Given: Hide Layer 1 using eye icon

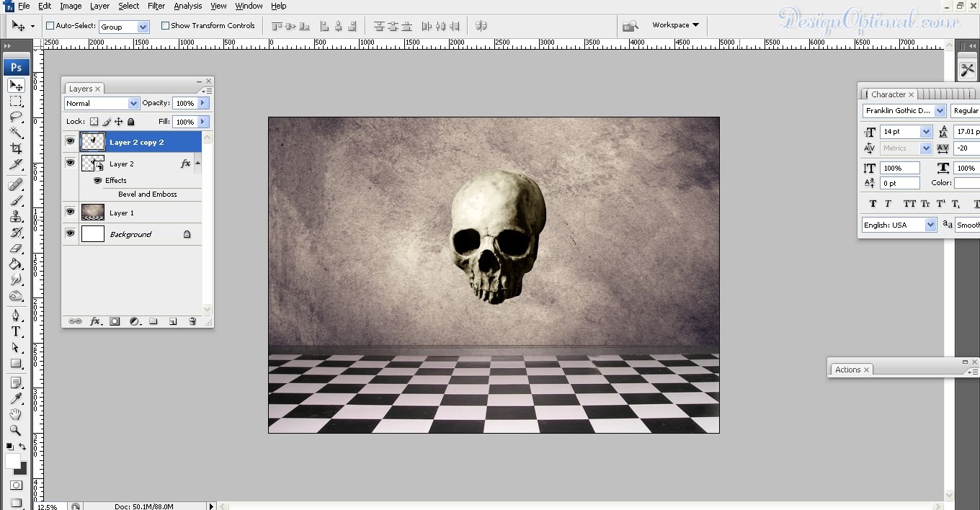Looking at the screenshot, I should pos(70,212).
